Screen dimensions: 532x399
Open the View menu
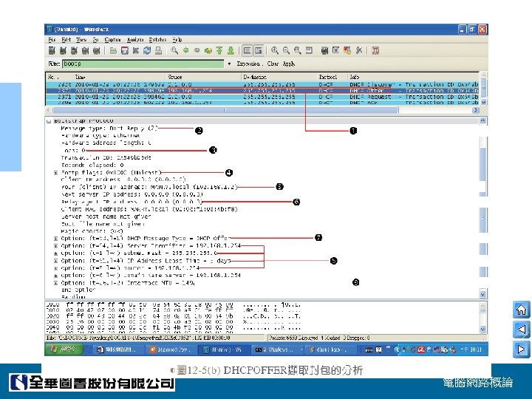click(x=81, y=40)
